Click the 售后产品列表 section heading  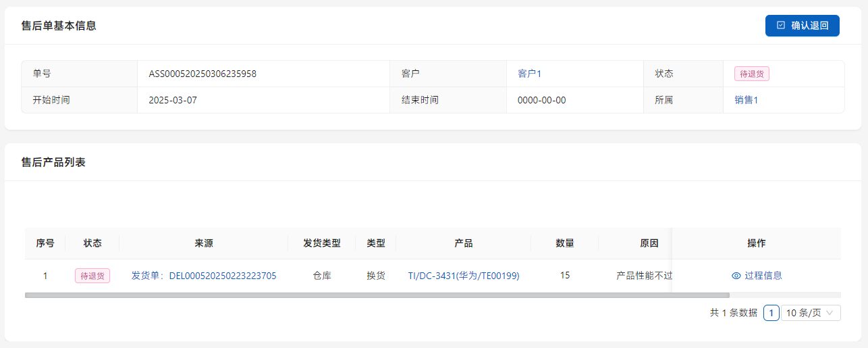53,162
